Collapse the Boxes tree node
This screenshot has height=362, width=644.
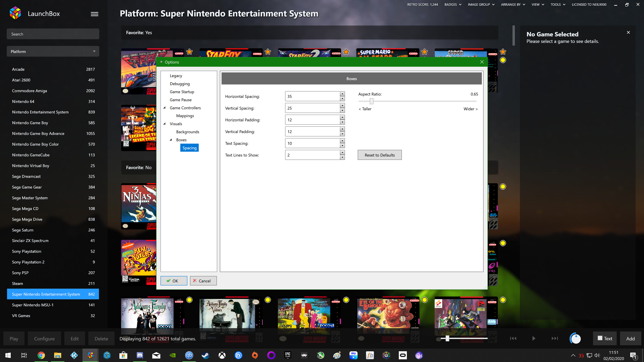coord(171,140)
